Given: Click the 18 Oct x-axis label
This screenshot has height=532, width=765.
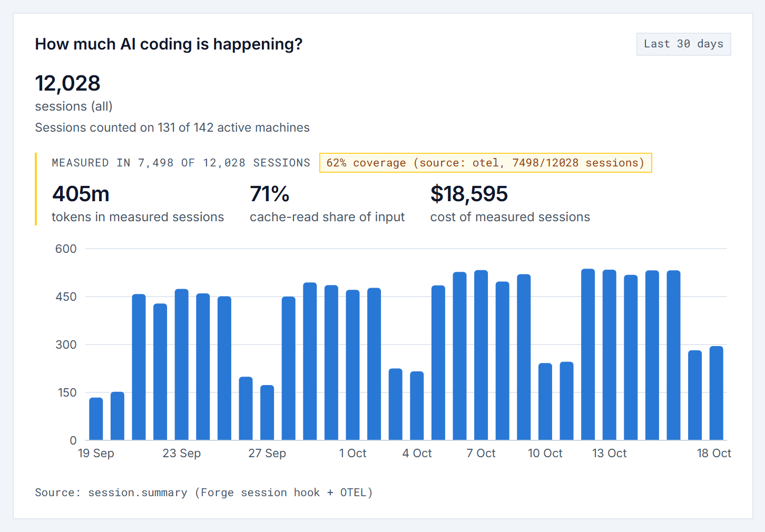Looking at the screenshot, I should (x=714, y=453).
